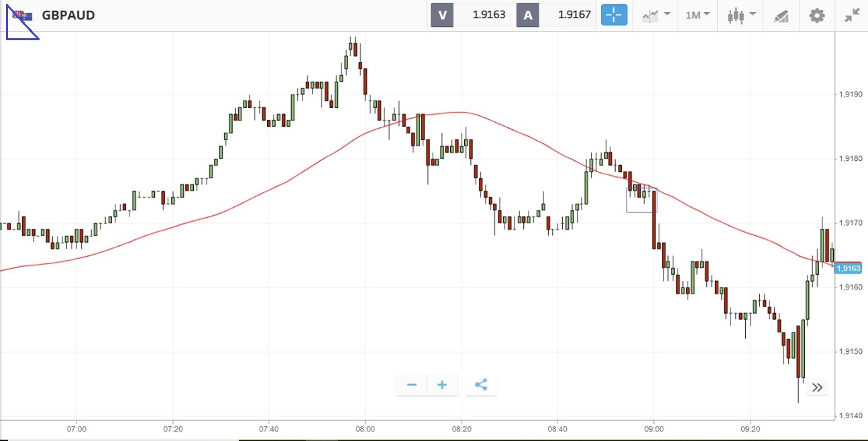Screen dimensions: 868x441
Task: Open the candlestick chart type dropdown
Action: pyautogui.click(x=742, y=15)
